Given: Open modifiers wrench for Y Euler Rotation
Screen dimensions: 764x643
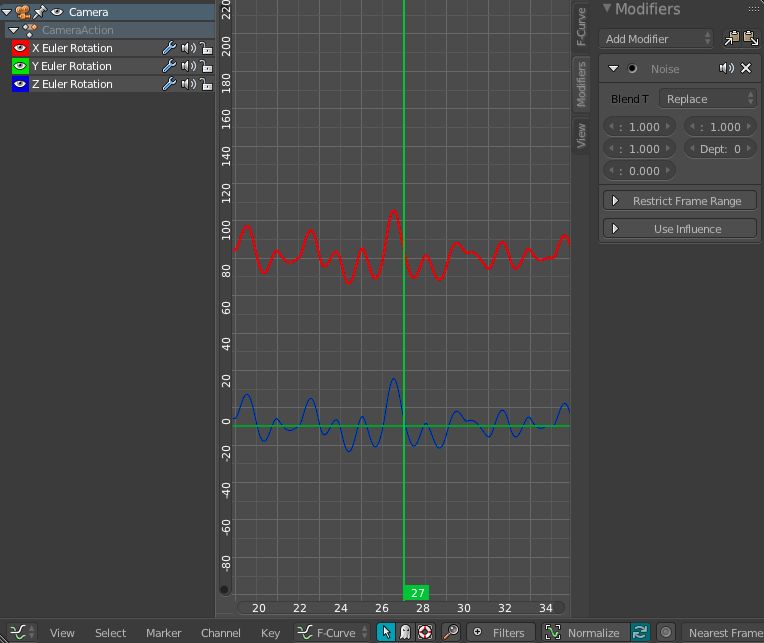Looking at the screenshot, I should (x=169, y=66).
